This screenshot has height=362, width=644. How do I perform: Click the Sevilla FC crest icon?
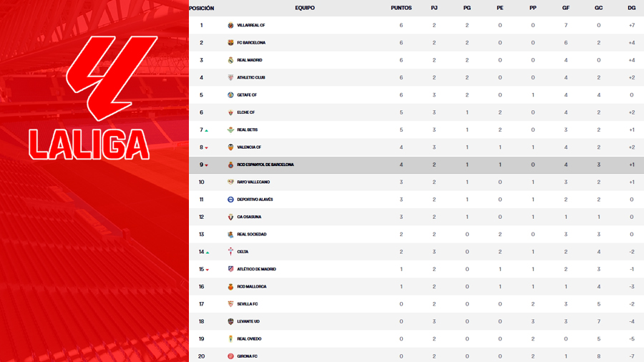[x=230, y=304]
